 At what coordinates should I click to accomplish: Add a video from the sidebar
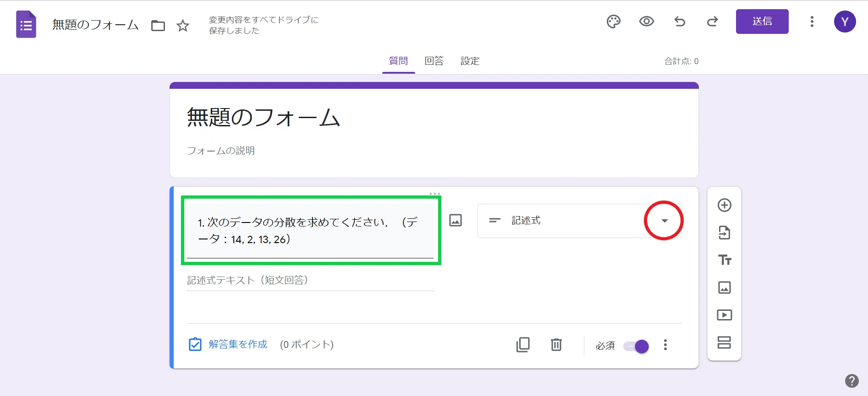tap(724, 315)
